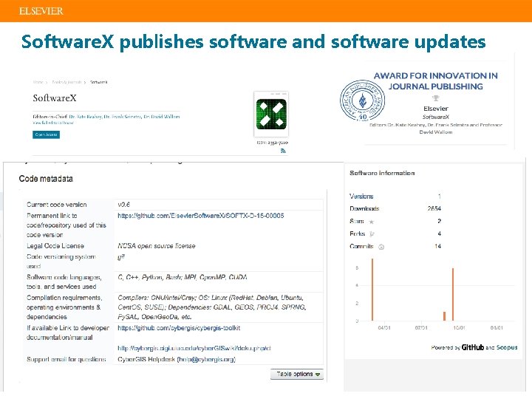The image size is (532, 399).
Task: Click the Forks count 4
Action: click(x=440, y=233)
